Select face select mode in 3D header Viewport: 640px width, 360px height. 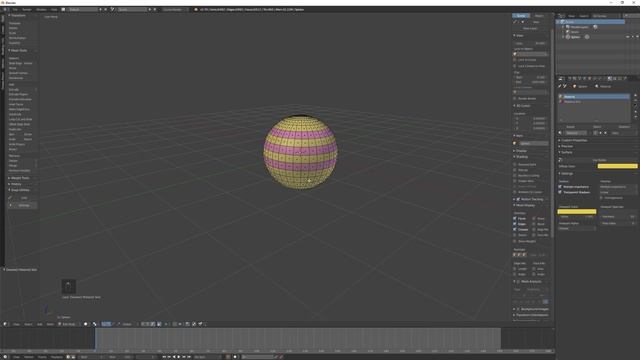(153, 324)
